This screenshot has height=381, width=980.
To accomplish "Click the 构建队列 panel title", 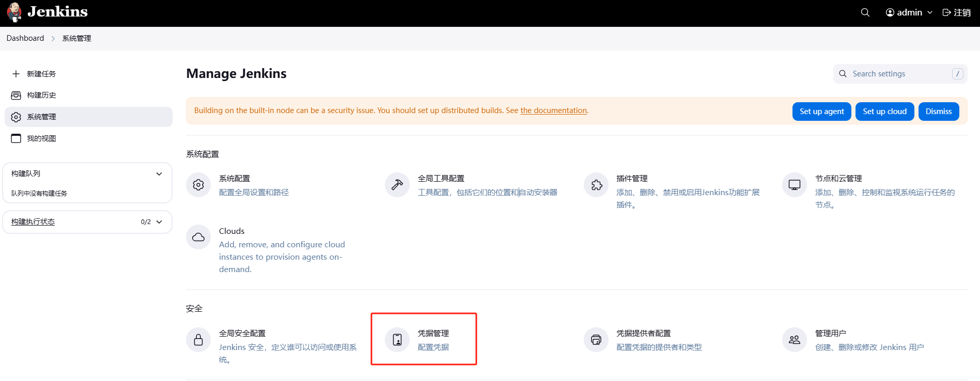I will 26,174.
